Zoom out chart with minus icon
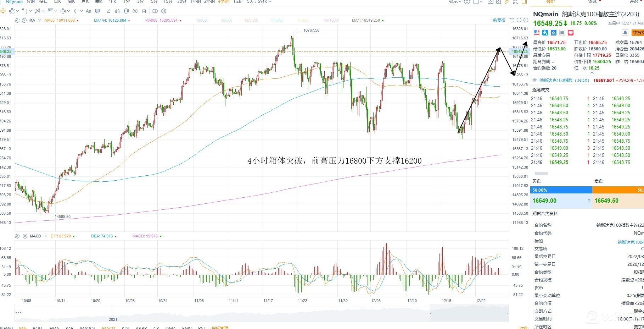 (519, 20)
